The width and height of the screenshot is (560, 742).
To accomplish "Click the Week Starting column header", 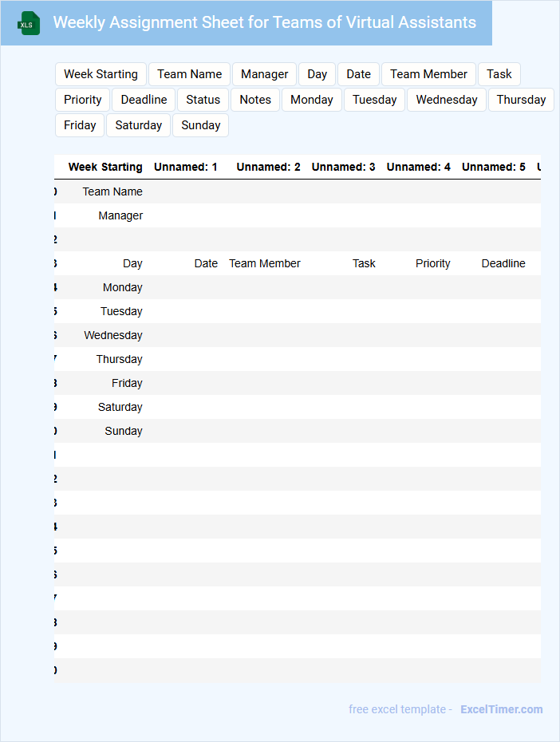I will pos(105,167).
